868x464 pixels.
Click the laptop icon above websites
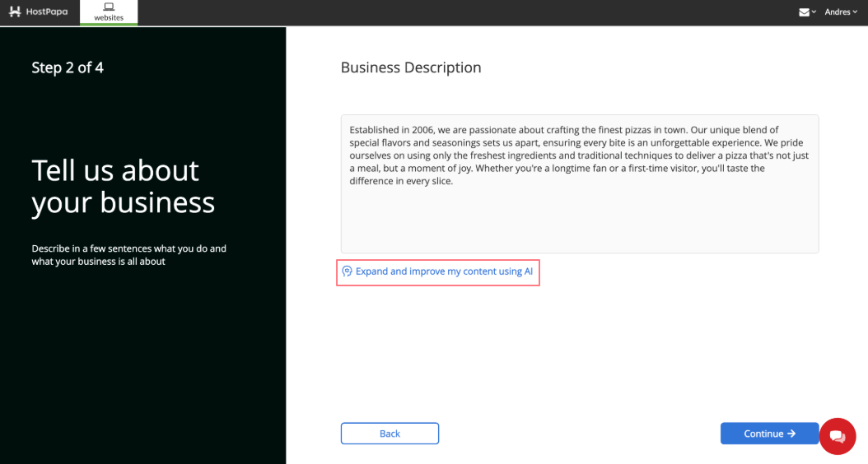[109, 7]
